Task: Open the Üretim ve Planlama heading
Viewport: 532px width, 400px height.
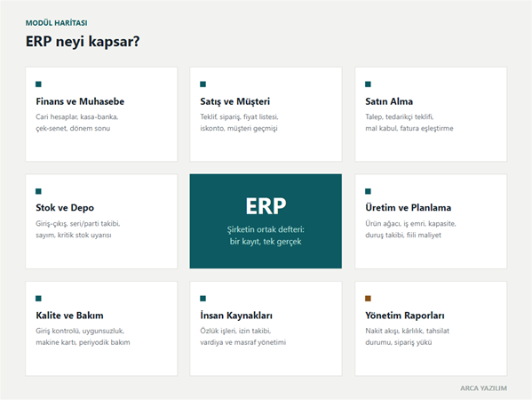Action: pos(409,208)
